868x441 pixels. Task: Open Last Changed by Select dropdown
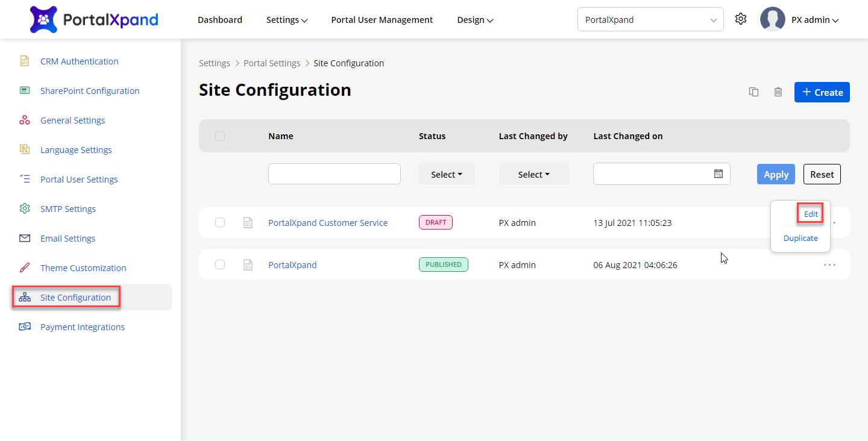point(533,174)
